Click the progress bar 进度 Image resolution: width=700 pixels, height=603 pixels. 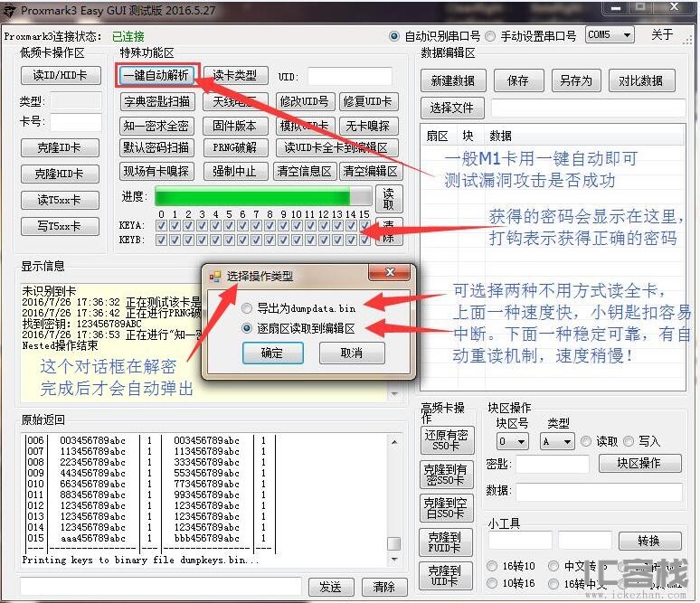[x=263, y=196]
